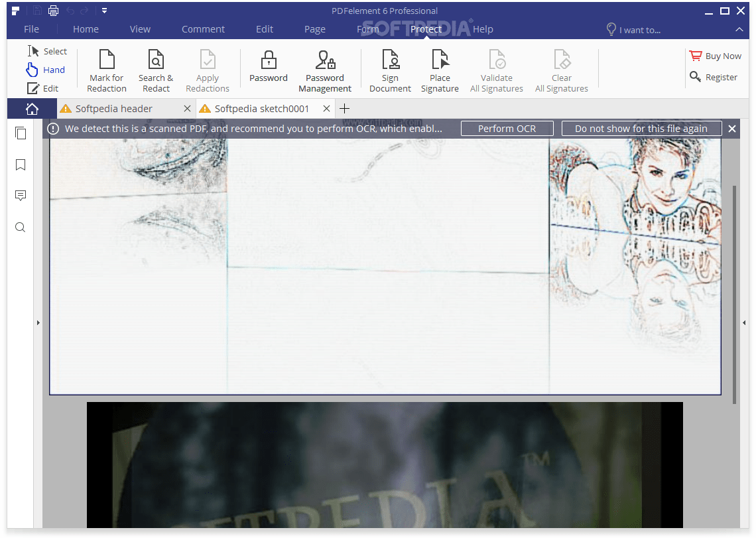Switch to the Home ribbon tab
The width and height of the screenshot is (756, 538).
tap(86, 29)
